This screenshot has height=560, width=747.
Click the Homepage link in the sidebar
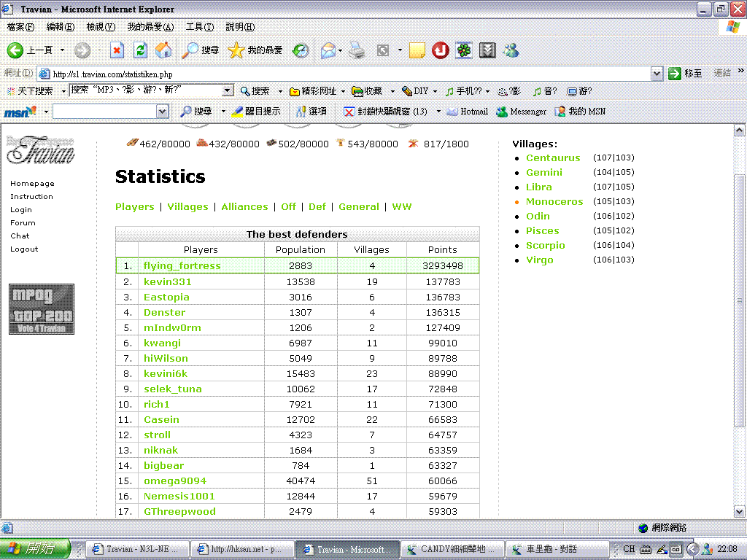pos(32,183)
